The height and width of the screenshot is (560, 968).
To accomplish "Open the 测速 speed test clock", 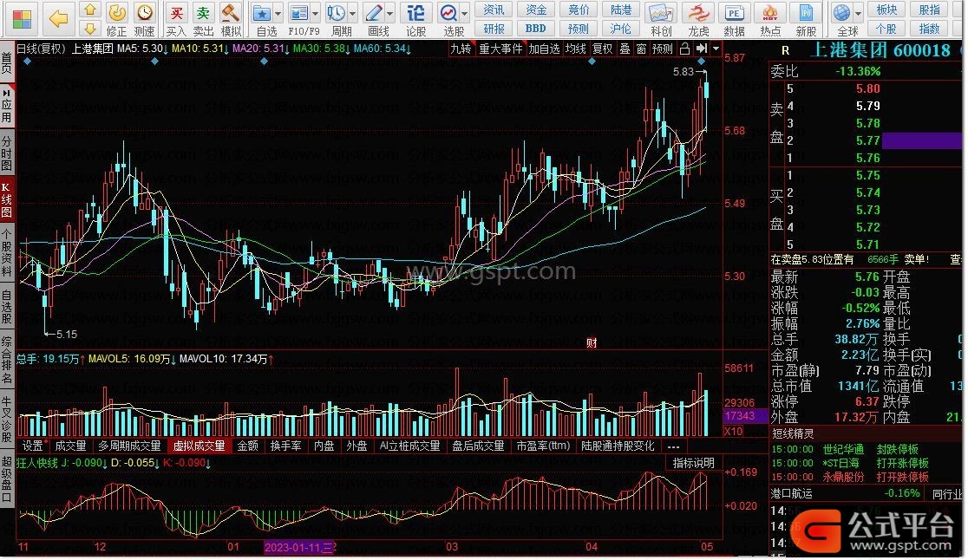I will (x=145, y=19).
